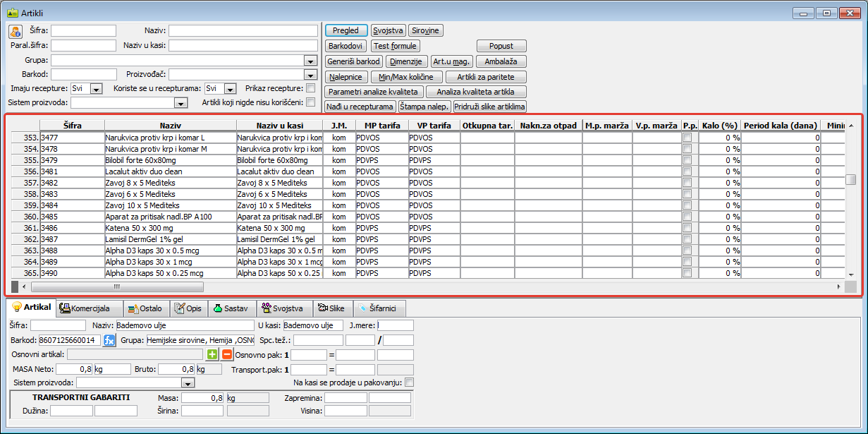Click the Generiši barkod button
Viewport: 868px width, 434px height.
[x=354, y=61]
